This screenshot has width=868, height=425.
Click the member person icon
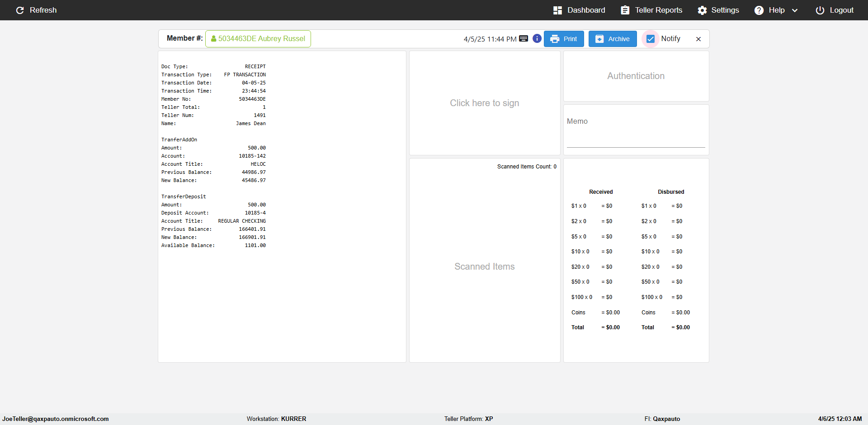[213, 39]
